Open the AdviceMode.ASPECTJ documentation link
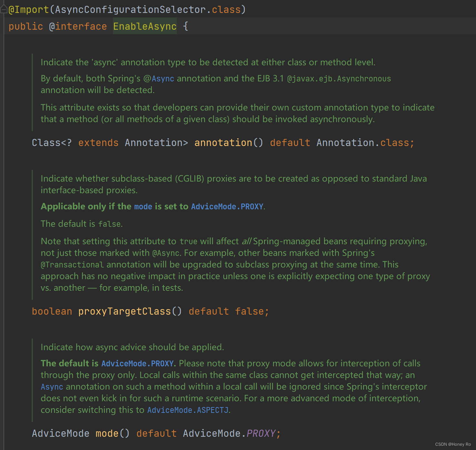This screenshot has width=476, height=450. pyautogui.click(x=188, y=410)
